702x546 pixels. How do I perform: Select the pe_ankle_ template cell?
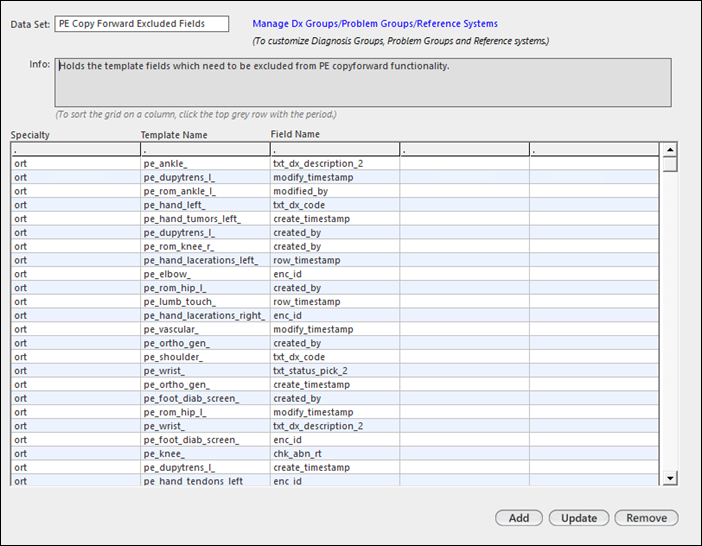click(x=205, y=164)
